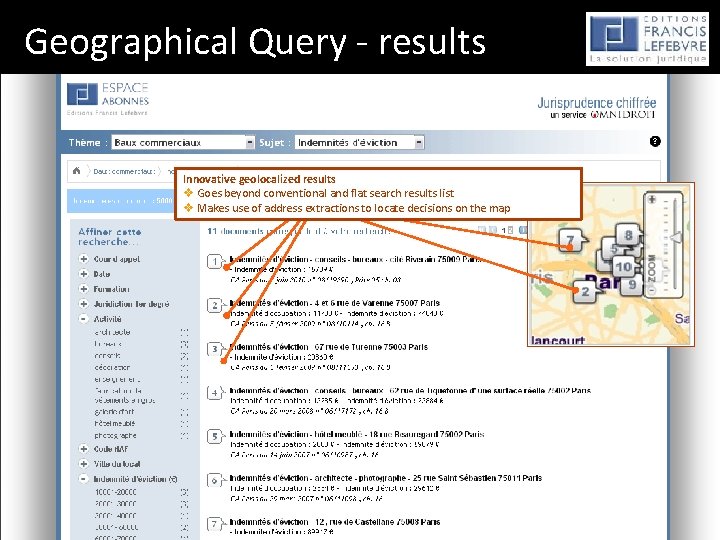
Task: Click the Baux commerciaux breadcrumb
Action: coord(124,171)
